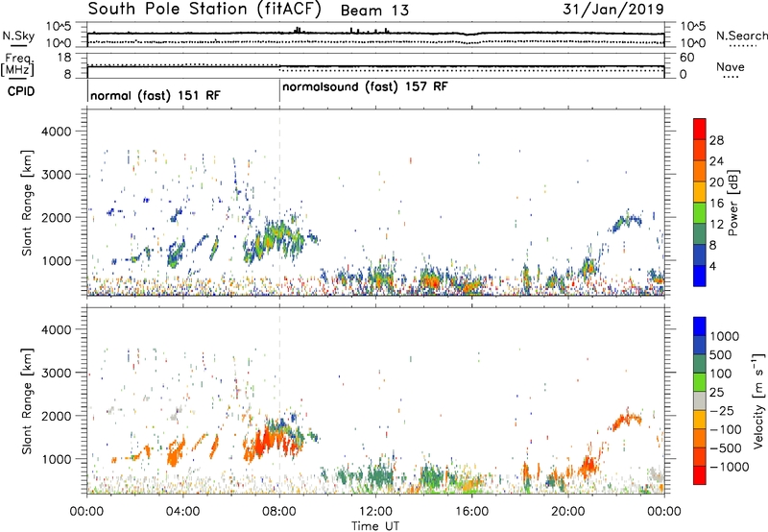Image resolution: width=768 pixels, height=532 pixels.
Task: Click the '18' frequency axis tick label
Action: point(64,58)
